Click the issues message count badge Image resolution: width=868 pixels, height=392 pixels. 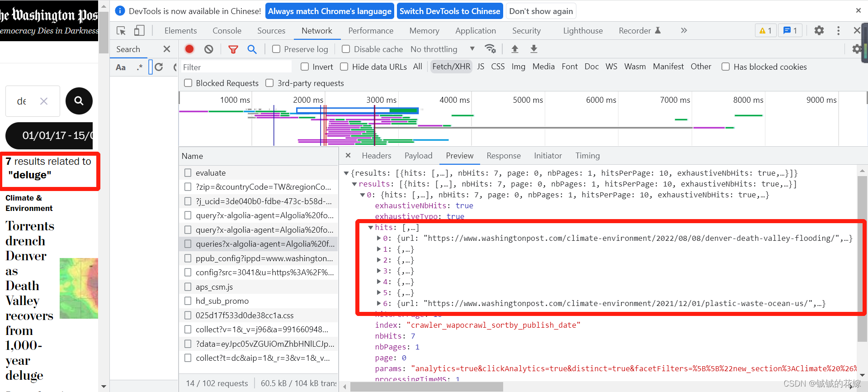[x=790, y=30]
